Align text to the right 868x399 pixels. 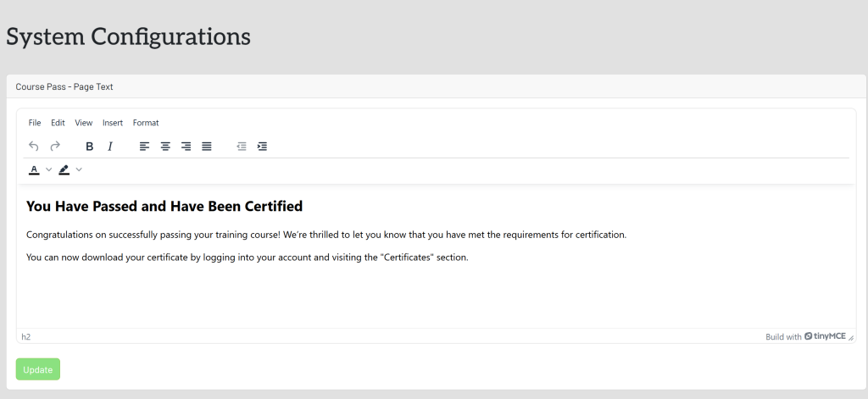coord(186,147)
